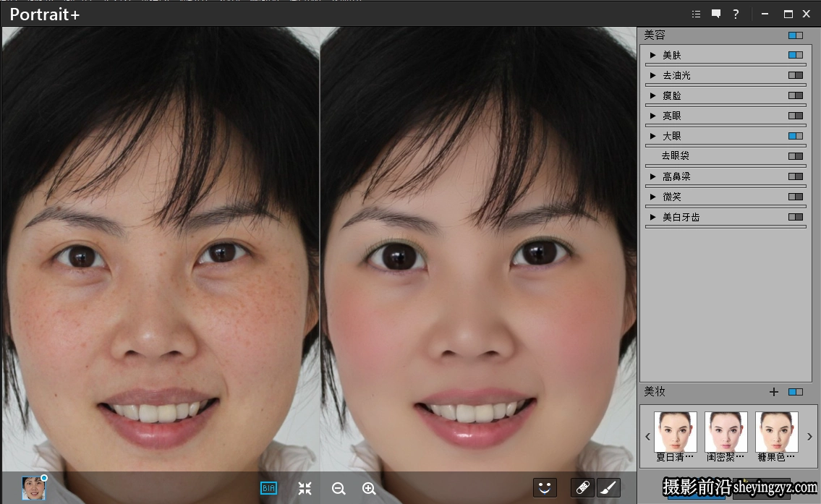Click the 去眼袋 label
This screenshot has height=504, width=821.
[x=676, y=156]
